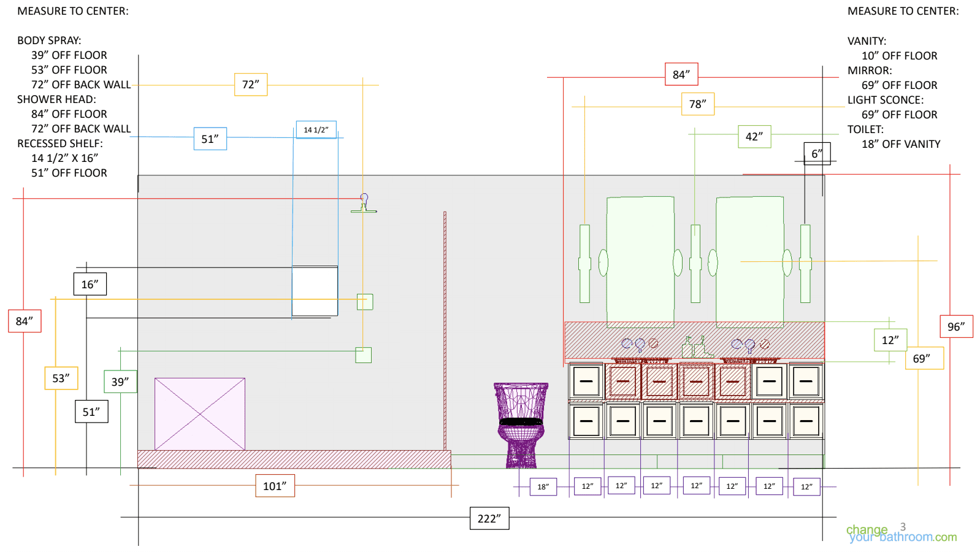
Task: Click the 101" shower width label
Action: (x=275, y=486)
